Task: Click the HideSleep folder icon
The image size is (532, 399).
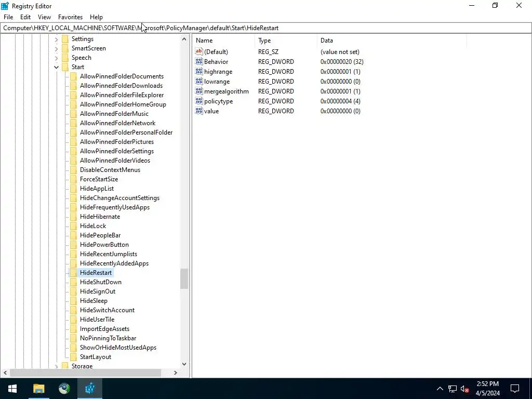Action: [73, 301]
